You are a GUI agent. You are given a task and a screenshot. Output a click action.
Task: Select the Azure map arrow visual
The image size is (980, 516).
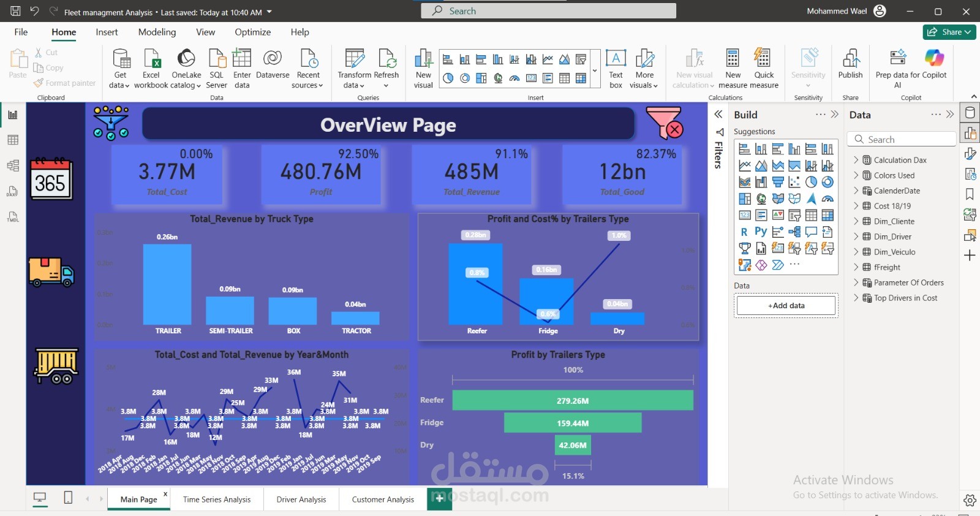click(811, 199)
